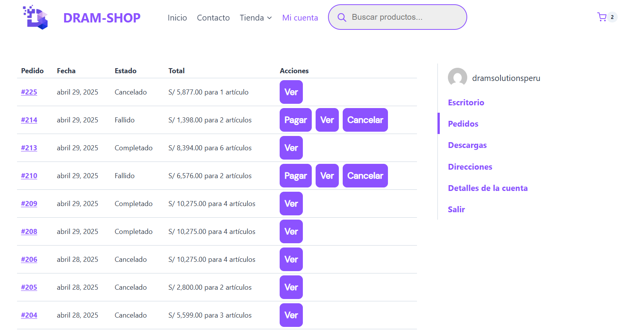This screenshot has width=644, height=330.
Task: Open Mi cuenta in navigation
Action: coord(300,18)
